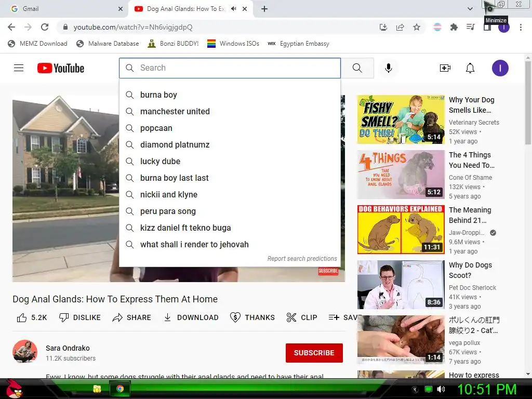532x399 pixels.
Task: Expand the tab search chevron
Action: [x=470, y=9]
